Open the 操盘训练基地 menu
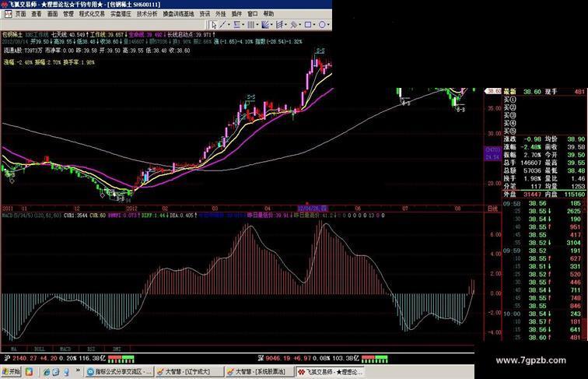Viewport: 588px width, 379px height. (x=179, y=14)
